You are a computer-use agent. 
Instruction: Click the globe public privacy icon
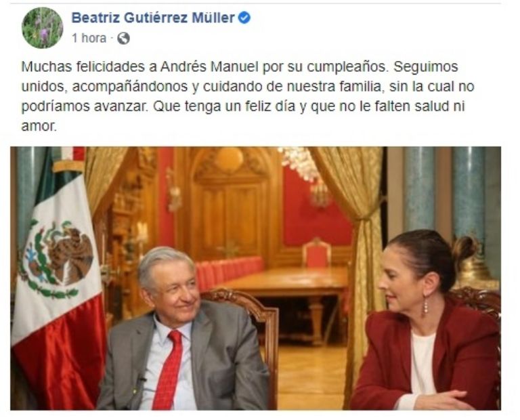[x=123, y=39]
